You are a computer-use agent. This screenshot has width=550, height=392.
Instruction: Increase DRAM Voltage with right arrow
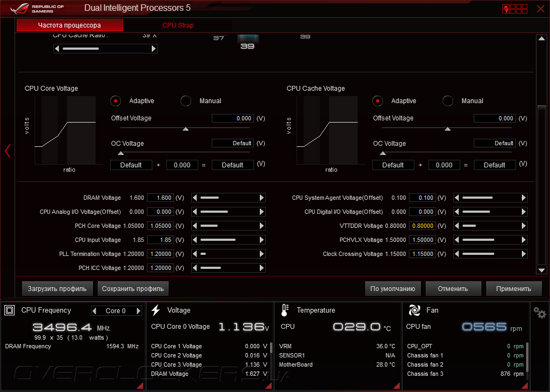tap(261, 198)
